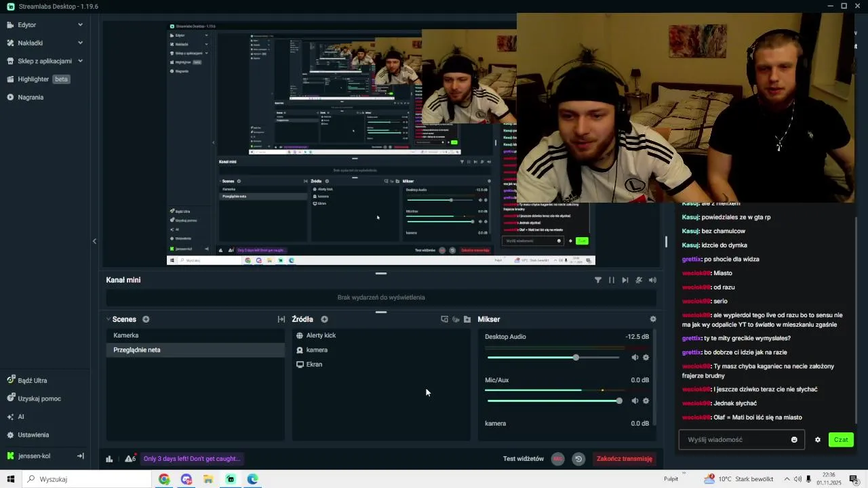Open system volume in the taskbar tray
The width and height of the screenshot is (868, 488).
click(x=797, y=479)
